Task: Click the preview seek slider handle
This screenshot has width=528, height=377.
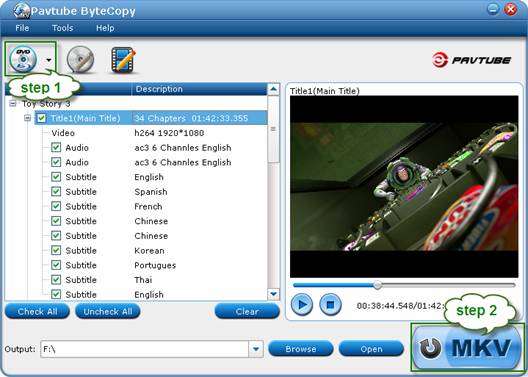Action: tap(377, 285)
